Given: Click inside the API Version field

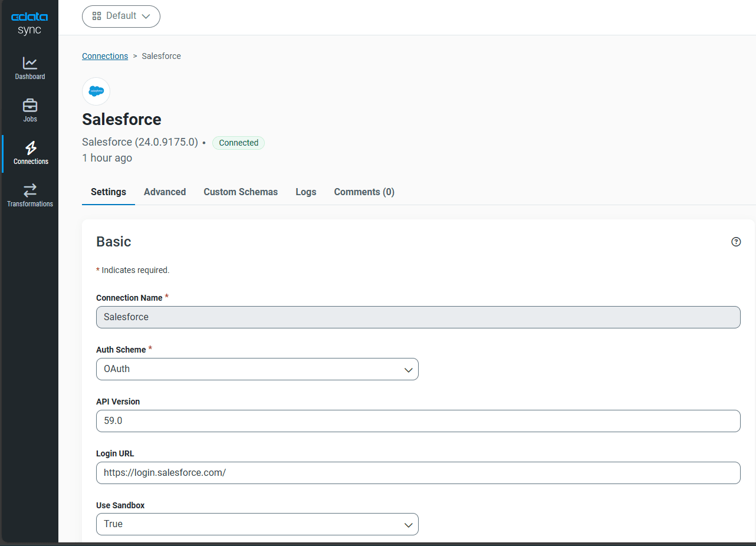Looking at the screenshot, I should click(x=418, y=421).
